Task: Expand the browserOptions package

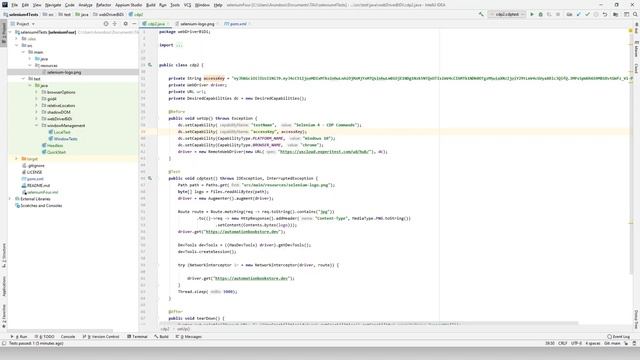Action: point(36,92)
